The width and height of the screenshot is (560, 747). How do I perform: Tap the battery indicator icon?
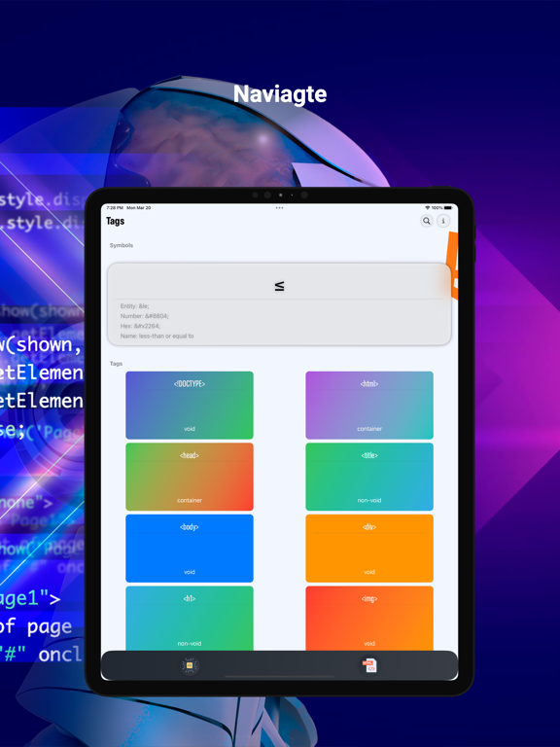[x=448, y=208]
